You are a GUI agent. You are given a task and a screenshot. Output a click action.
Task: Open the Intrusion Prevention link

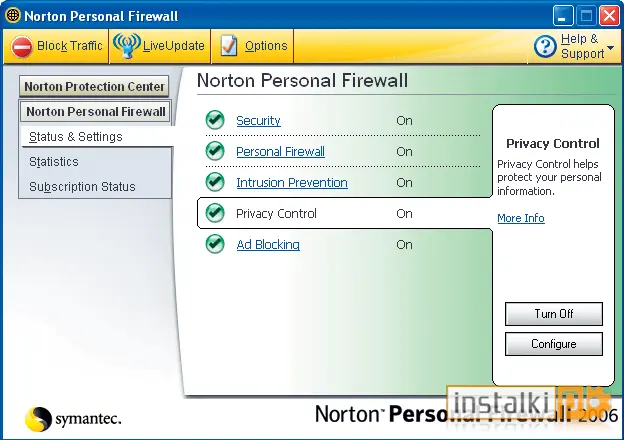click(x=292, y=183)
